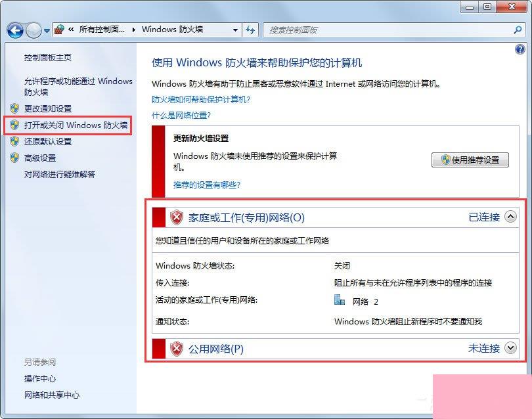Click red shield icon for 家庭或工作(专用)网络

(x=177, y=217)
